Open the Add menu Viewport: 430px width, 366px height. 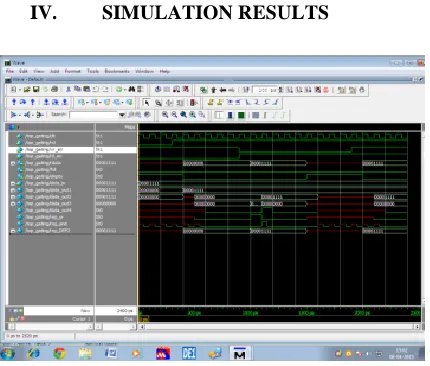pyautogui.click(x=54, y=71)
